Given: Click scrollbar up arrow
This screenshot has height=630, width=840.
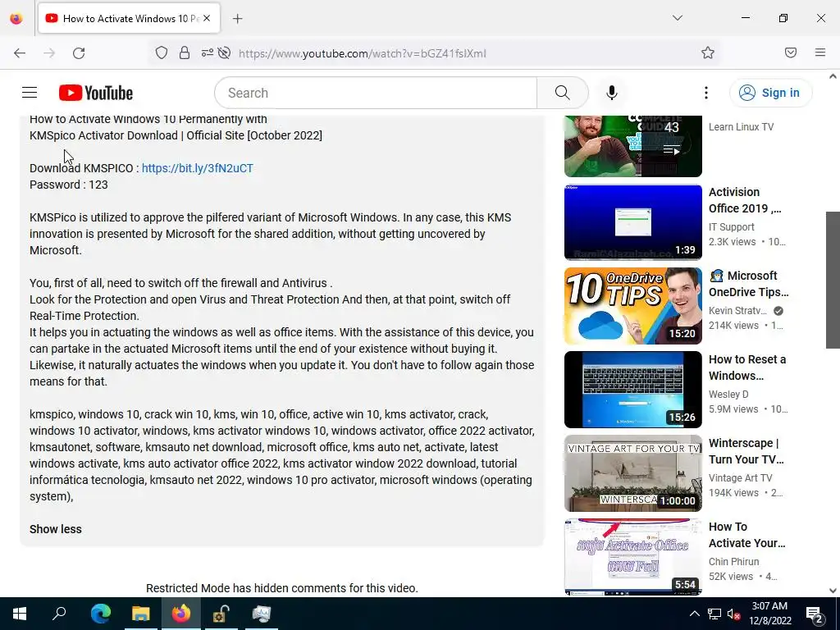Looking at the screenshot, I should click(833, 76).
